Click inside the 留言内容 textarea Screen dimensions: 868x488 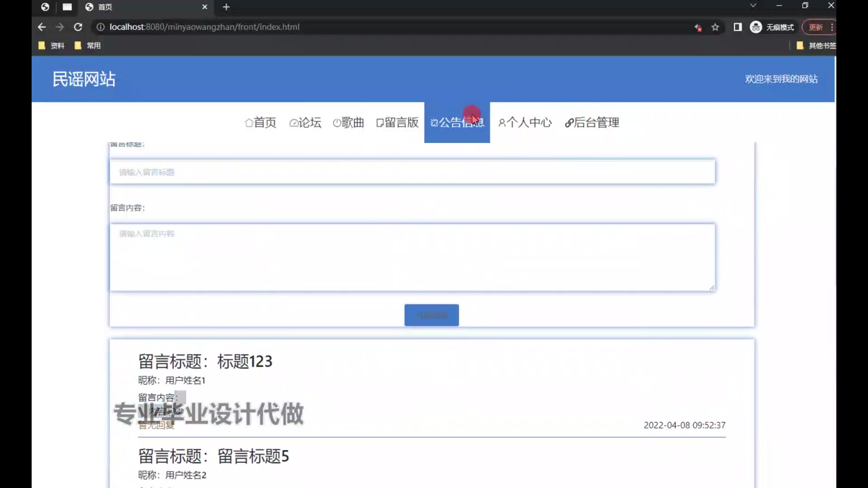412,257
